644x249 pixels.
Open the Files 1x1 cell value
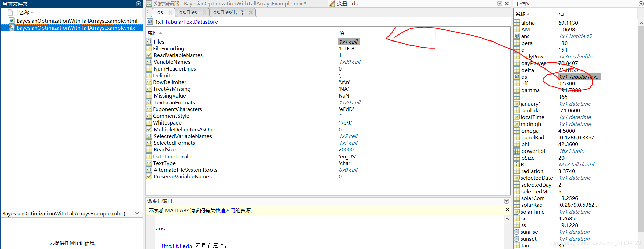tap(349, 41)
